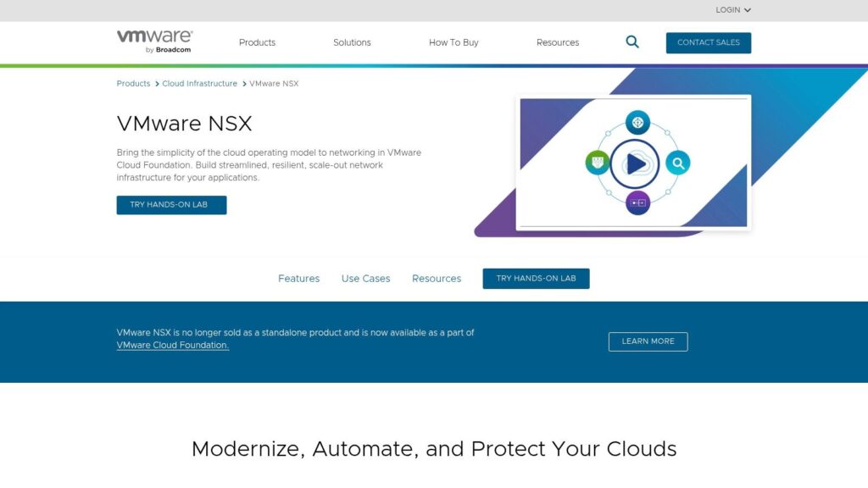The image size is (868, 488).
Task: Expand the Resources menu in top navigation
Action: (558, 42)
